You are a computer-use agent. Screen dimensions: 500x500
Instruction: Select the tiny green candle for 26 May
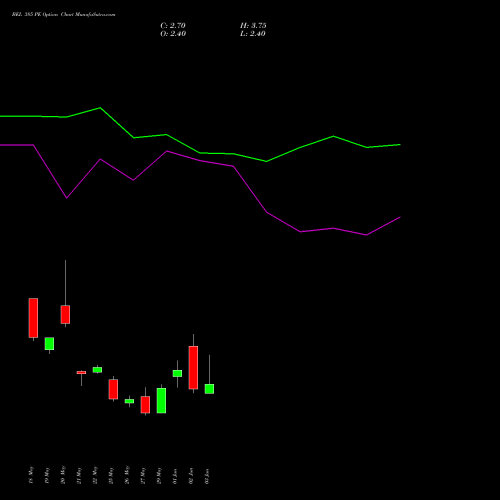[129, 401]
